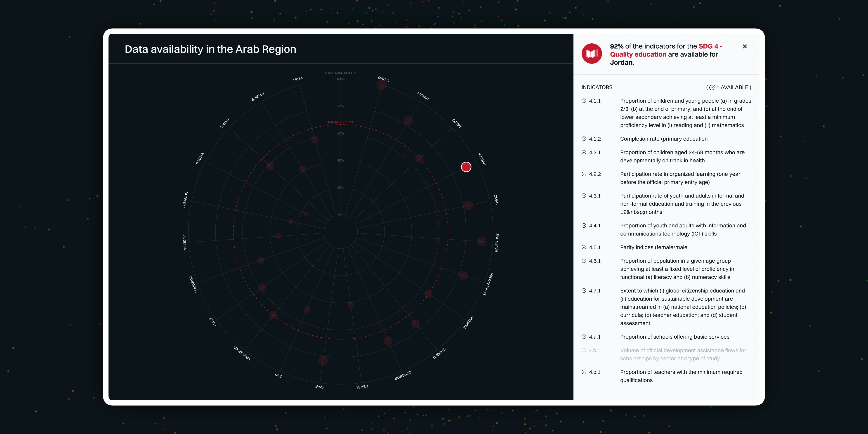
Task: Select the Palestine data point dot
Action: 481,241
